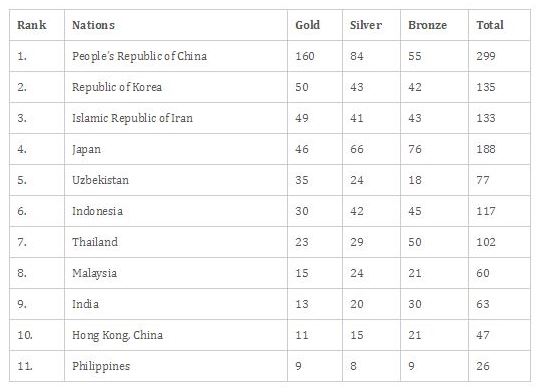Select the Total column header
Viewport: 539px width, 392px height.
(x=490, y=25)
